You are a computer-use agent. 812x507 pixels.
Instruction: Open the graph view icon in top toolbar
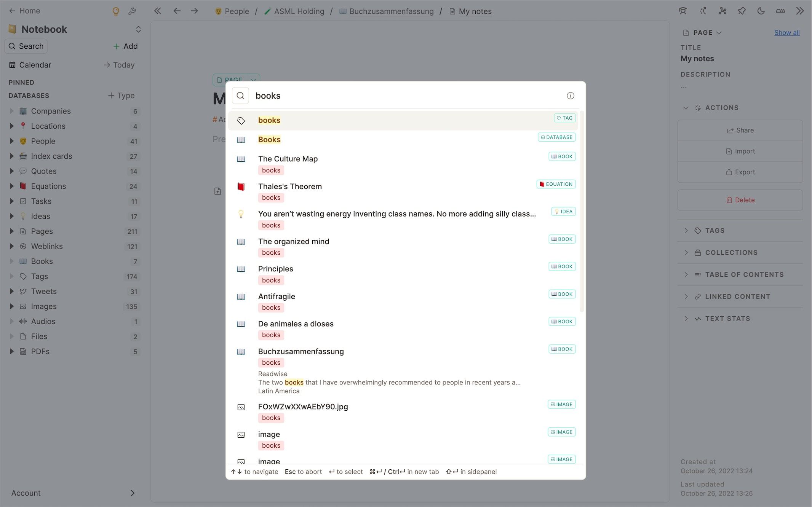(x=722, y=11)
